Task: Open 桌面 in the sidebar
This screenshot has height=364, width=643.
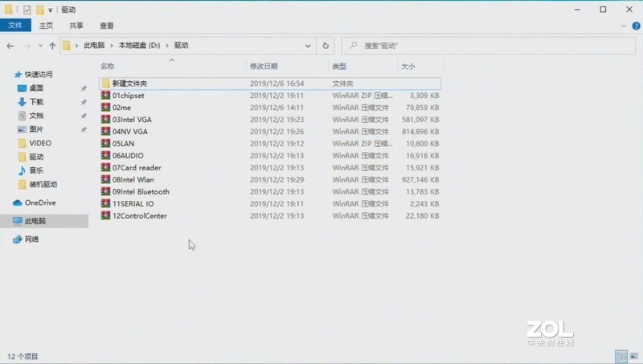Action: point(36,88)
